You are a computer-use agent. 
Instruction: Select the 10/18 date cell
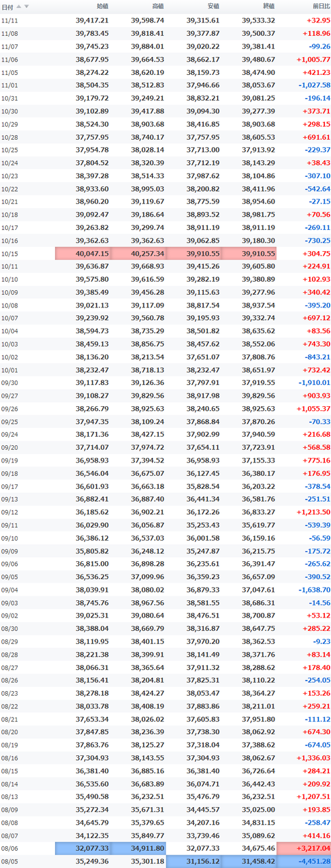(x=10, y=214)
